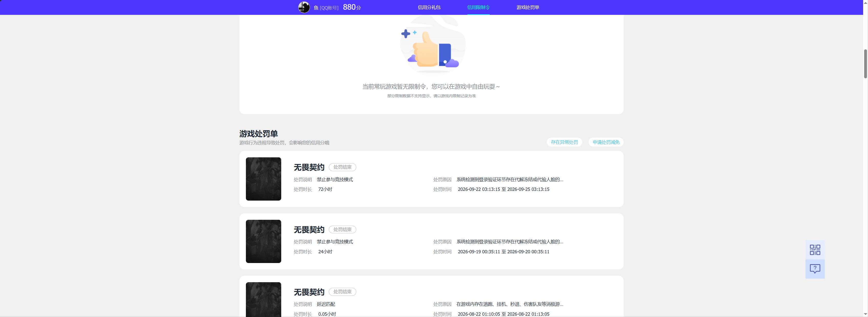Switch to the 信用分礼包 tab
This screenshot has height=317, width=868.
tap(429, 7)
